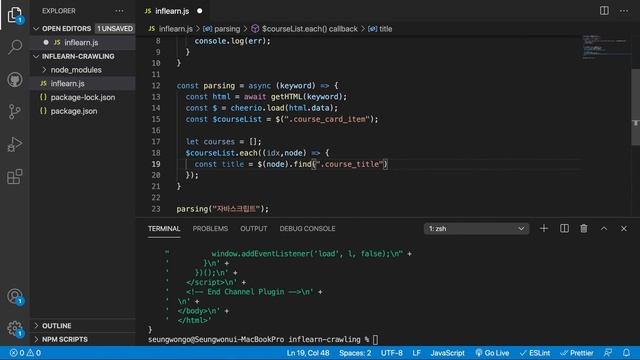This screenshot has width=640, height=360.
Task: Click unsaved dot on inflearn.js tab
Action: pyautogui.click(x=200, y=11)
